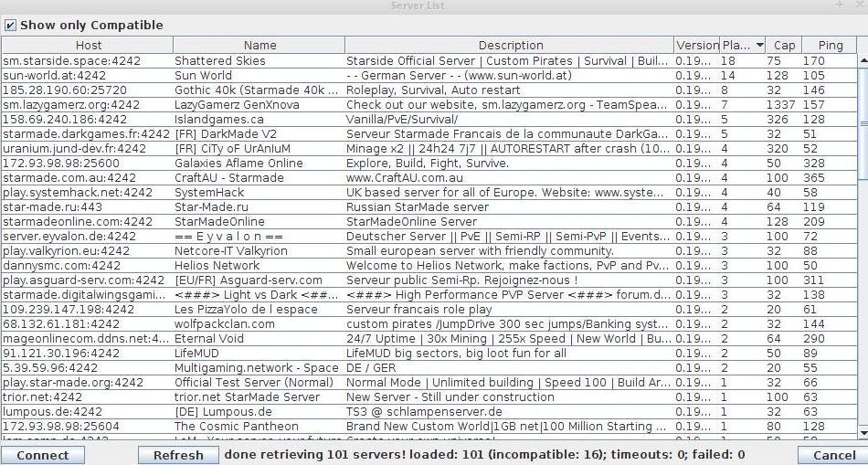This screenshot has width=868, height=465.
Task: Select the Helios Network server
Action: [x=217, y=266]
